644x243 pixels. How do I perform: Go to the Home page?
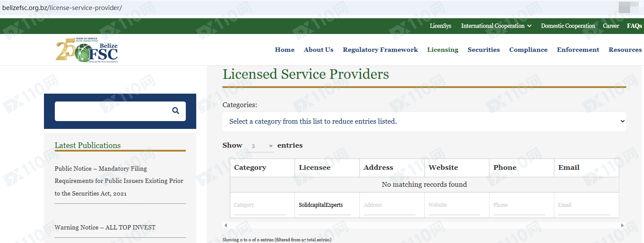285,50
